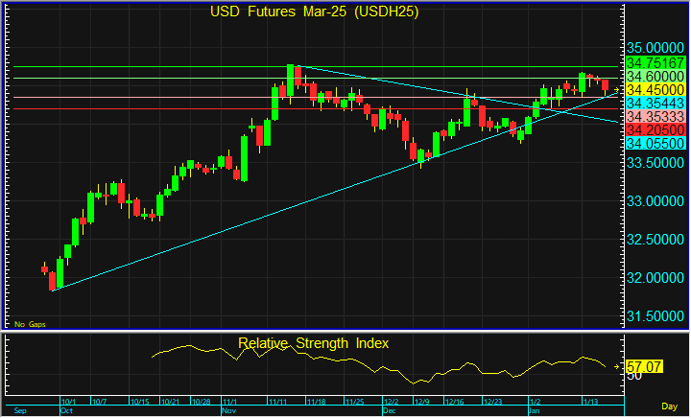Select the descending cyan trendline
The height and width of the screenshot is (418, 691).
pos(450,93)
